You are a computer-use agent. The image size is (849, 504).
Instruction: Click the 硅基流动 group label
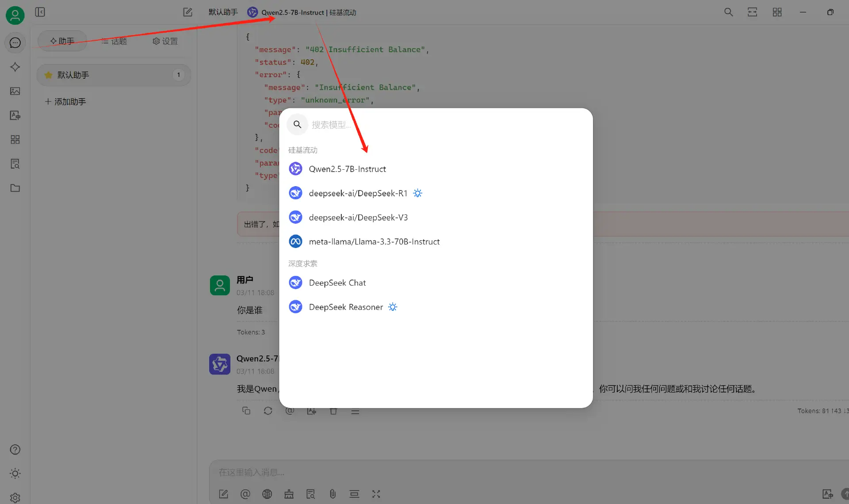pos(302,150)
